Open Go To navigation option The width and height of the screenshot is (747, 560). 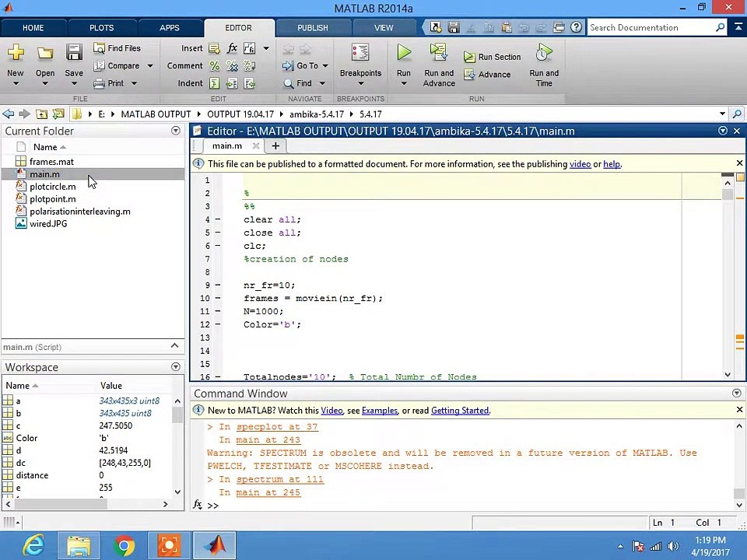point(301,65)
